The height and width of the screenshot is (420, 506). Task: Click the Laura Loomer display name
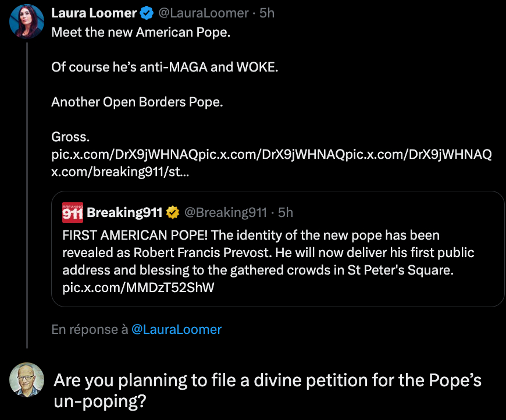click(x=94, y=13)
